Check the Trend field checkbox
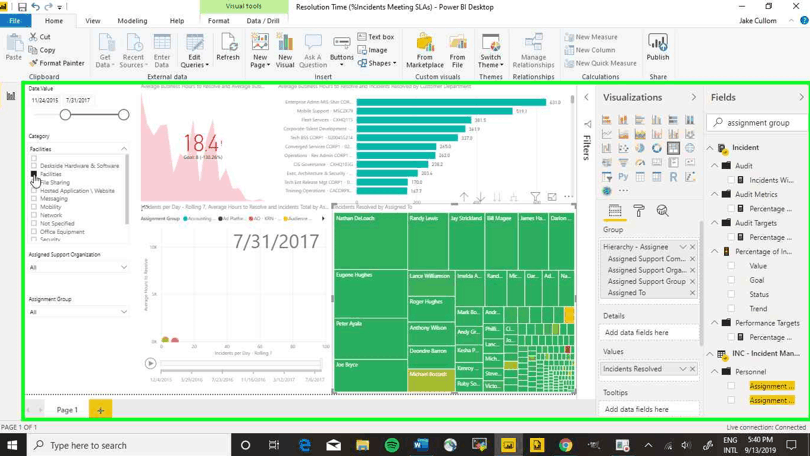810x456 pixels. pyautogui.click(x=731, y=308)
